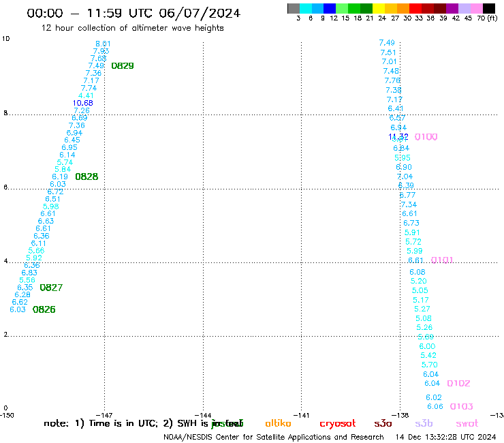Click the pink swot satellite label
Image resolution: width=504 pixels, height=443 pixels.
click(467, 423)
